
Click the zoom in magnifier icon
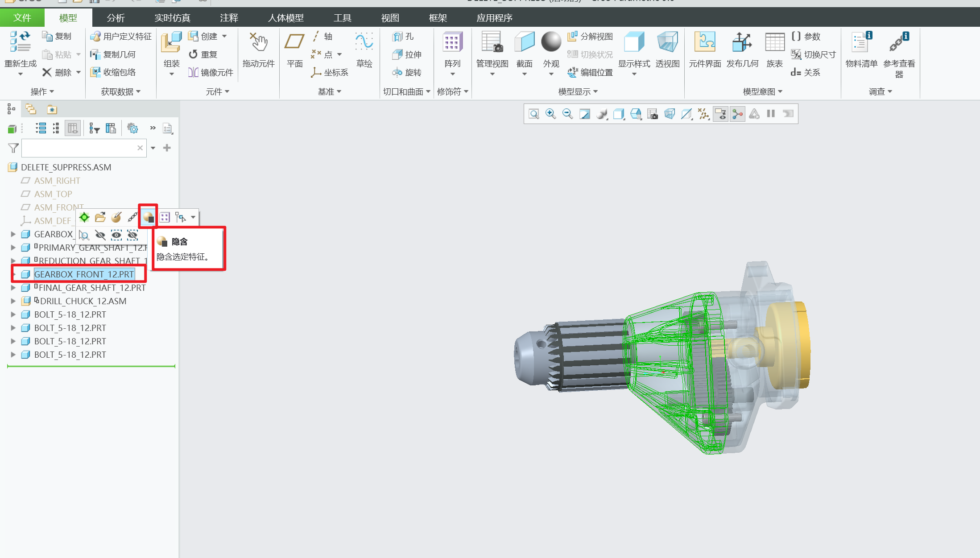point(550,114)
